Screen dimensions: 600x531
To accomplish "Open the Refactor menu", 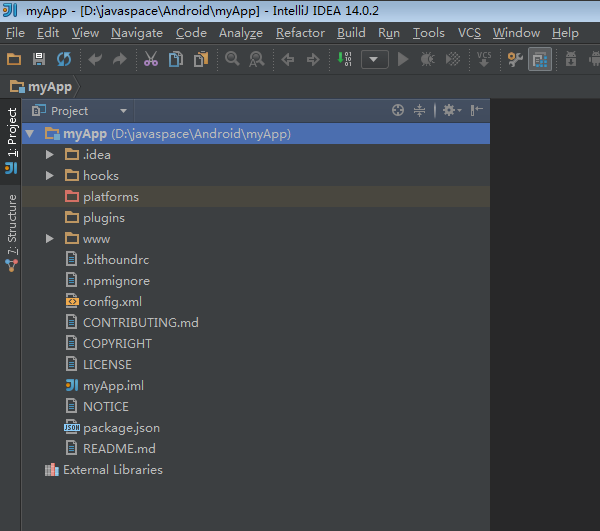I will (x=300, y=33).
